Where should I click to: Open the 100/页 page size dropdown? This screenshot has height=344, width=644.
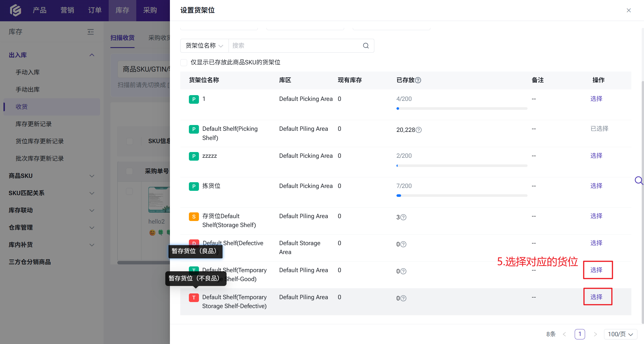[621, 334]
